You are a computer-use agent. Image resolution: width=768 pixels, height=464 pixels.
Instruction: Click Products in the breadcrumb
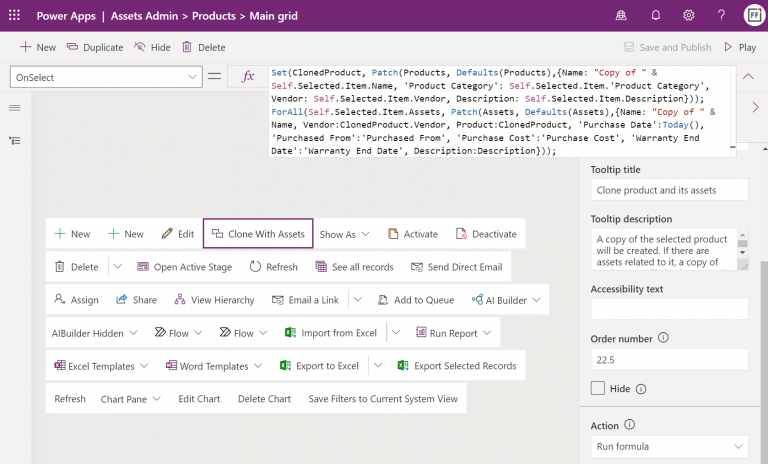click(x=214, y=16)
